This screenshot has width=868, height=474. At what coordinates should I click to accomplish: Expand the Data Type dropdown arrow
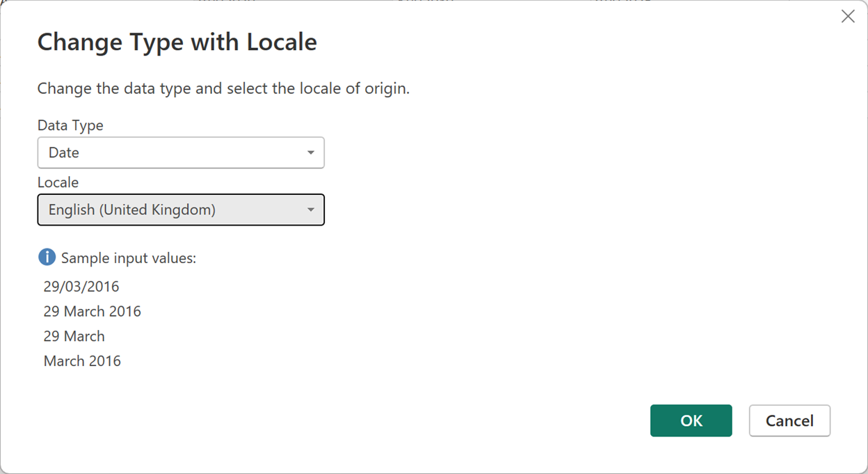[310, 152]
